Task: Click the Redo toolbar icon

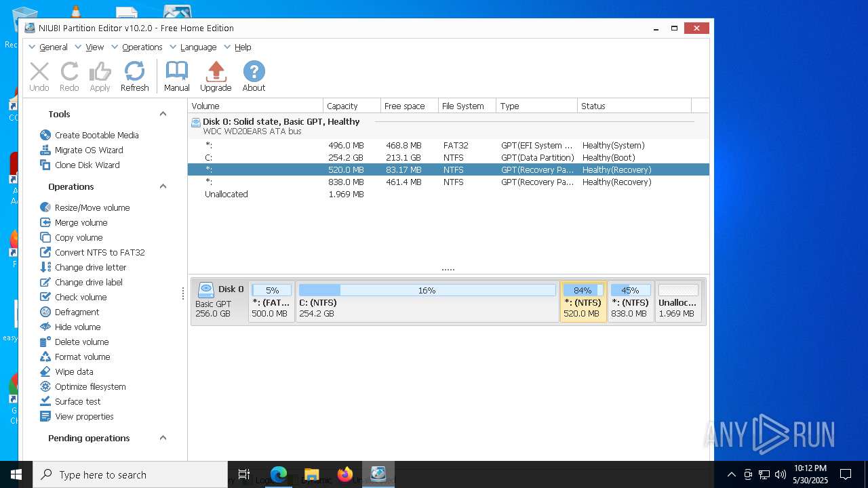Action: click(x=69, y=77)
